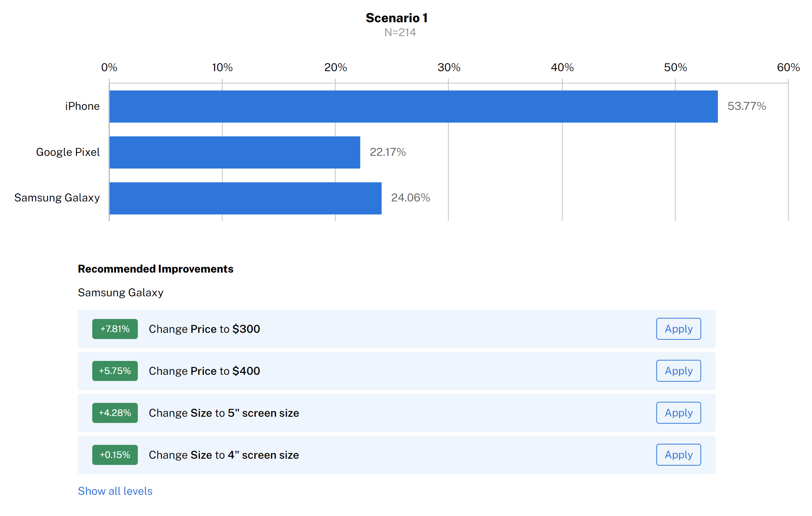Screen dimensions: 812x516
Task: Click the 30% axis tick label
Action: (x=449, y=68)
